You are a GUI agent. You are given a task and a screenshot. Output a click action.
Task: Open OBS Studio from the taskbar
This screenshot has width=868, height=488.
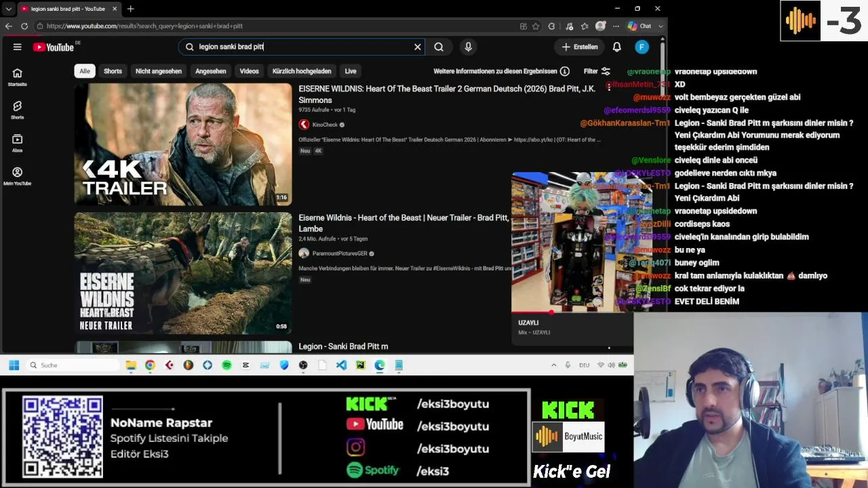click(x=303, y=365)
